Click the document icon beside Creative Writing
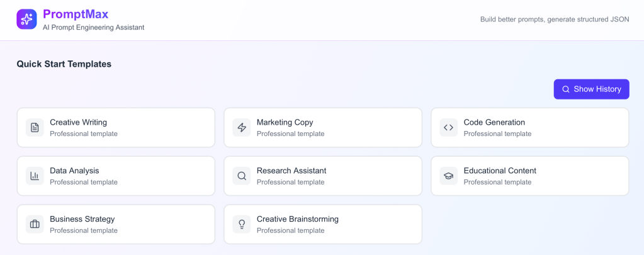Screen dimensions: 644x255 pos(35,128)
